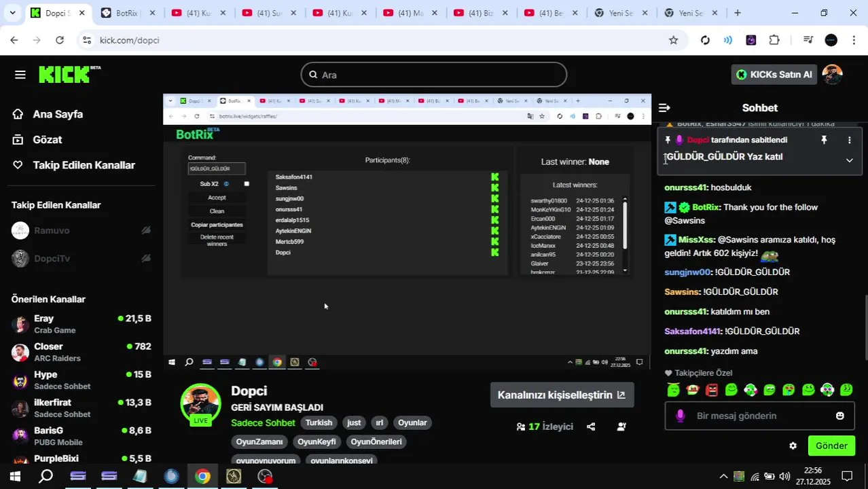Viewport: 868px width, 489px height.
Task: Unpin the pinned chat message
Action: [824, 140]
